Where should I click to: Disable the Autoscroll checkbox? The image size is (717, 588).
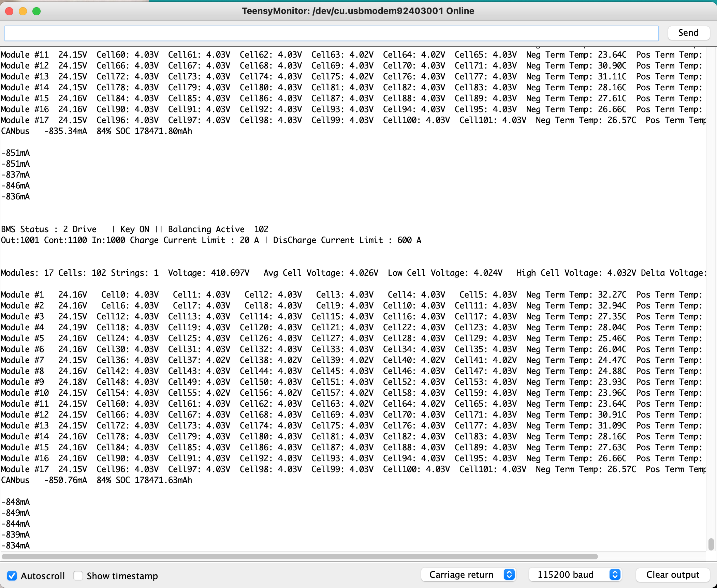[x=12, y=576]
